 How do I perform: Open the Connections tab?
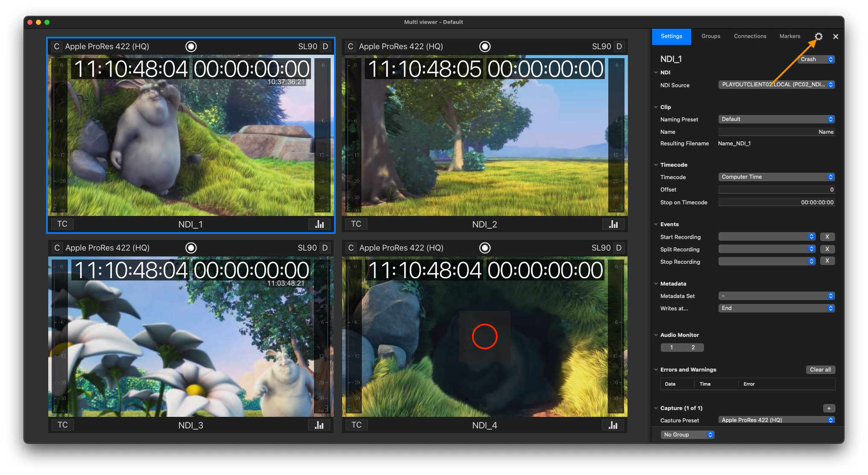pos(750,36)
